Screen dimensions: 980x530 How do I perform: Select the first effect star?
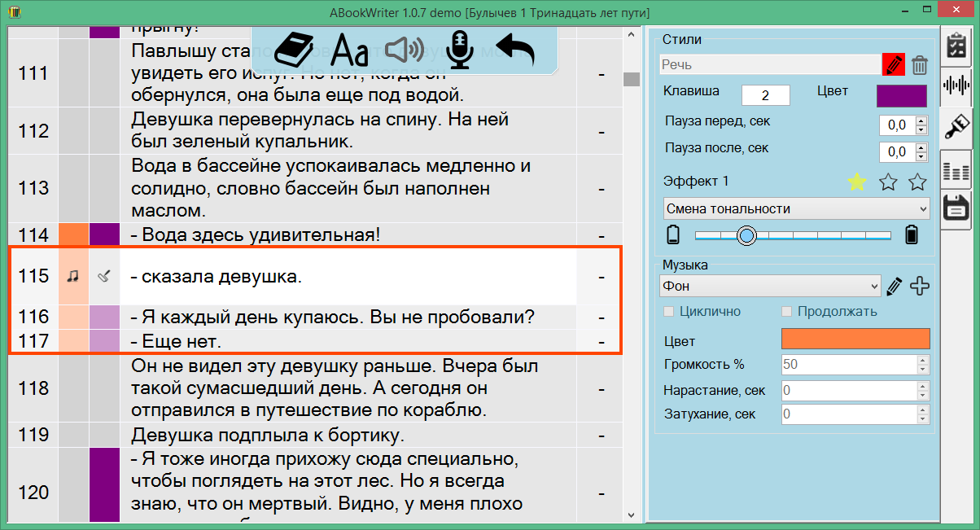[856, 182]
